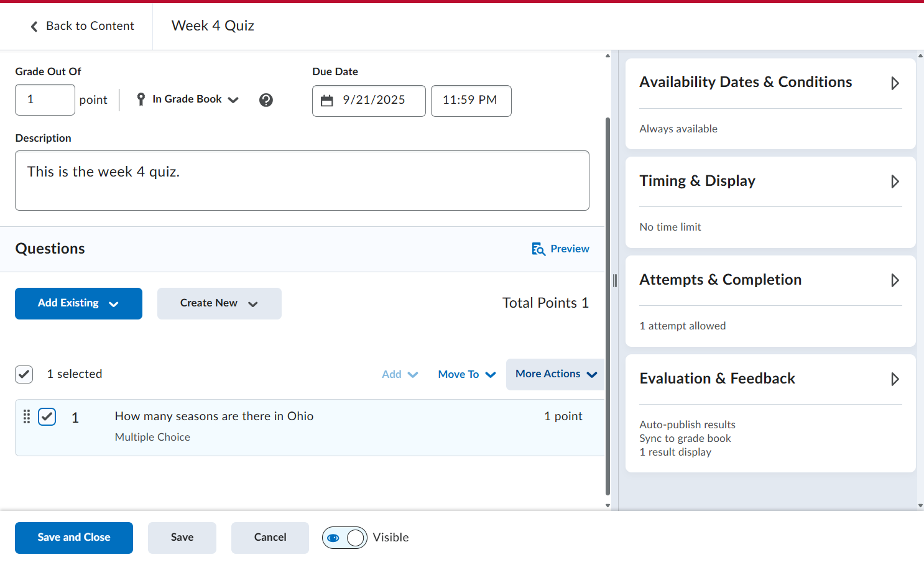
Task: Open the Move To menu
Action: pyautogui.click(x=467, y=374)
